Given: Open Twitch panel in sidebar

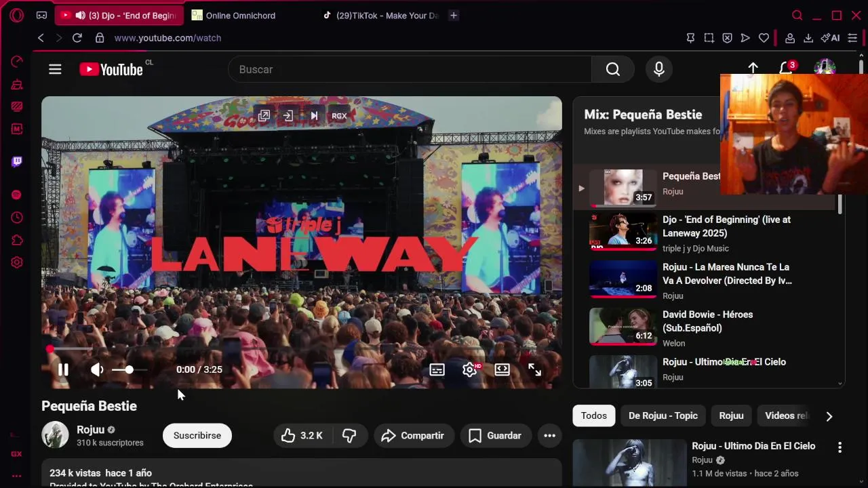Looking at the screenshot, I should click(x=17, y=161).
